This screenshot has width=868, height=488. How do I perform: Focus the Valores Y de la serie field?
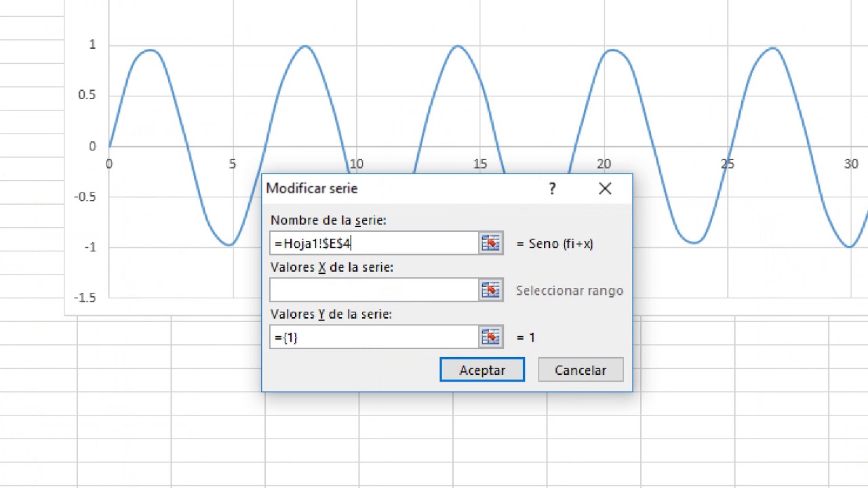(374, 337)
